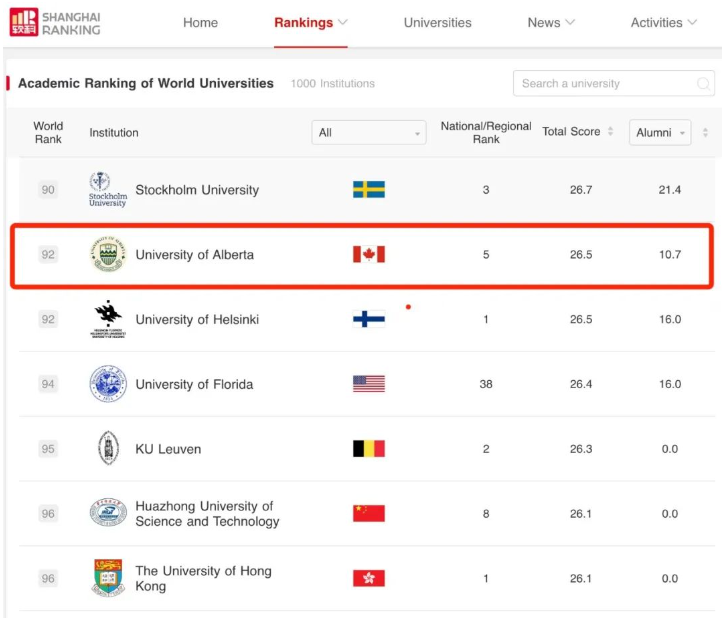The width and height of the screenshot is (722, 618).
Task: Click the Search a university field
Action: [614, 83]
